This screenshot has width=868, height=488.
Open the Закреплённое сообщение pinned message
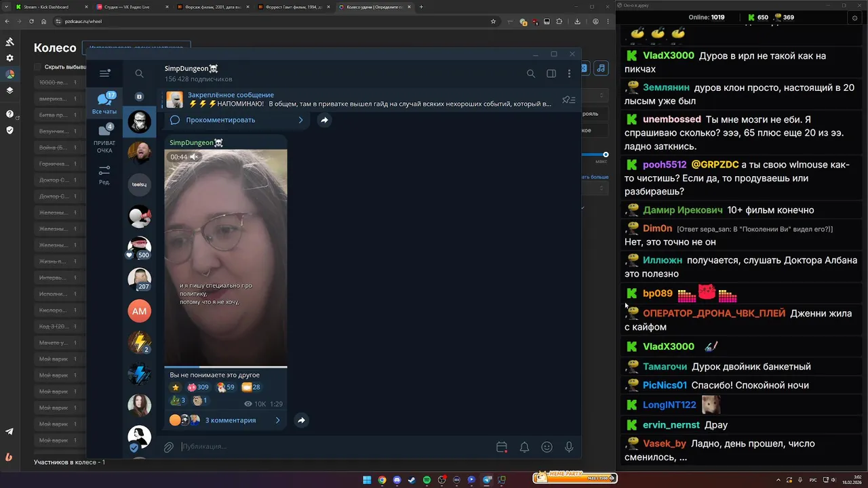coord(359,100)
